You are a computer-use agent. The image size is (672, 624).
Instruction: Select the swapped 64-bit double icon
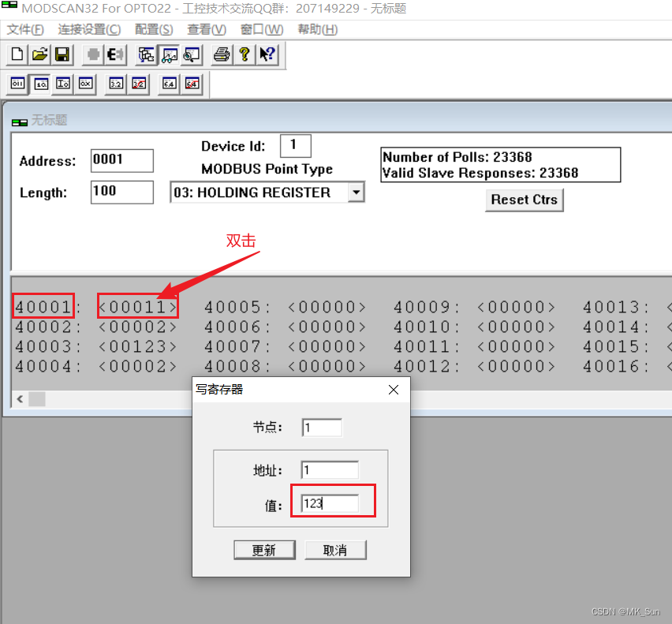click(192, 84)
